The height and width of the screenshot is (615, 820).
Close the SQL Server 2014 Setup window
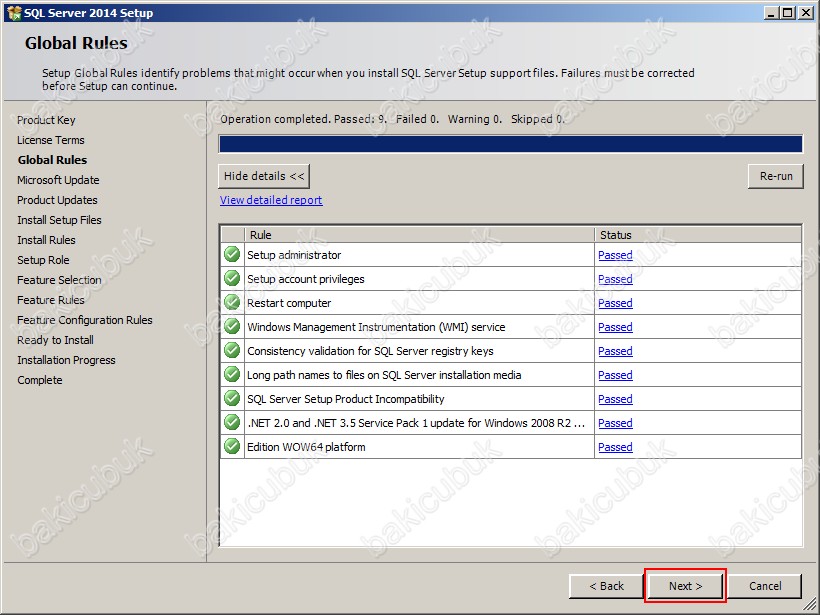(x=806, y=13)
